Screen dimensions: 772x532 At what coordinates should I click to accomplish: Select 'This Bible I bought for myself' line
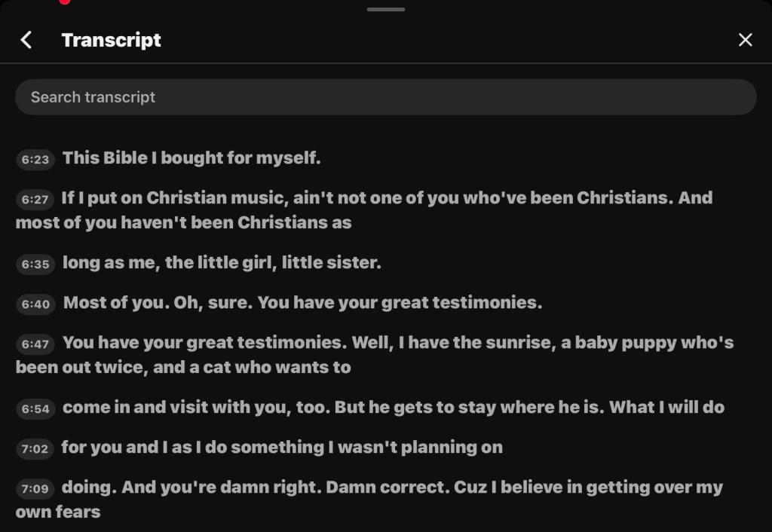click(x=191, y=158)
